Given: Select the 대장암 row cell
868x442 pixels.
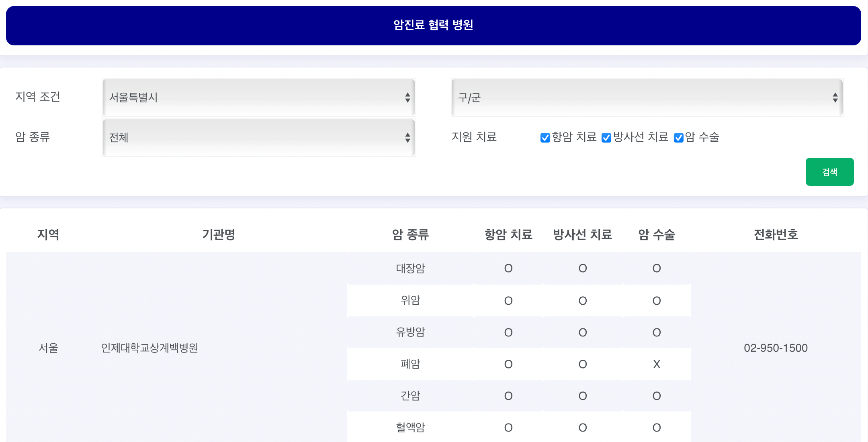Looking at the screenshot, I should (x=410, y=268).
